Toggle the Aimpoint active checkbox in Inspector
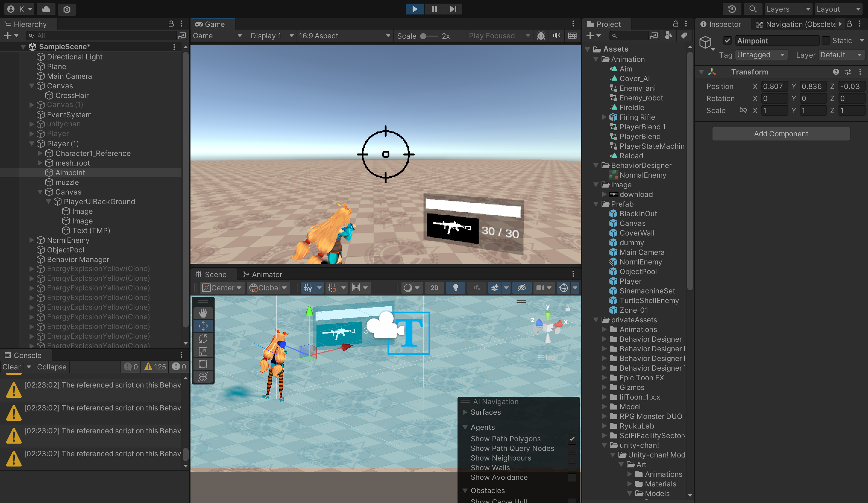Screen dimensions: 868x503 [727, 41]
